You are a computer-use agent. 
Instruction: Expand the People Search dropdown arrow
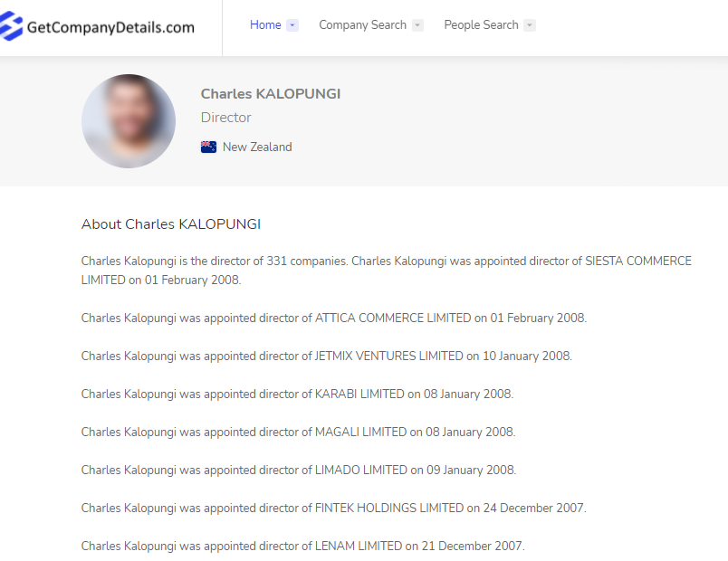530,25
